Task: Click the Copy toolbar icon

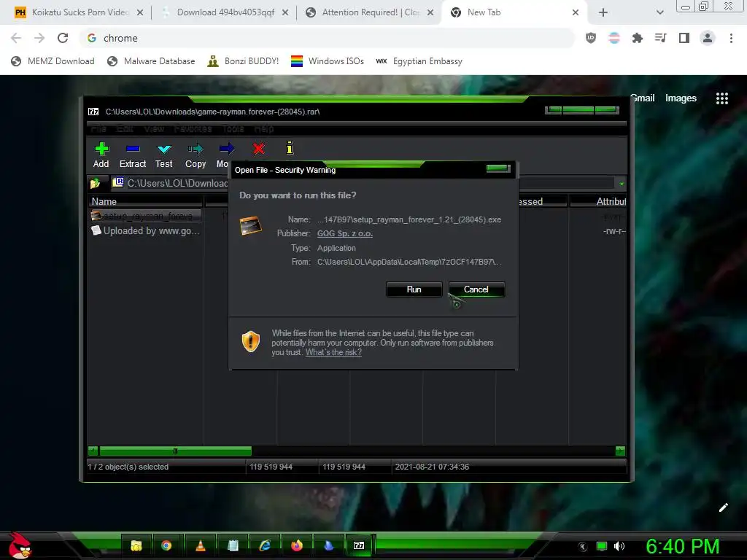Action: (x=196, y=149)
